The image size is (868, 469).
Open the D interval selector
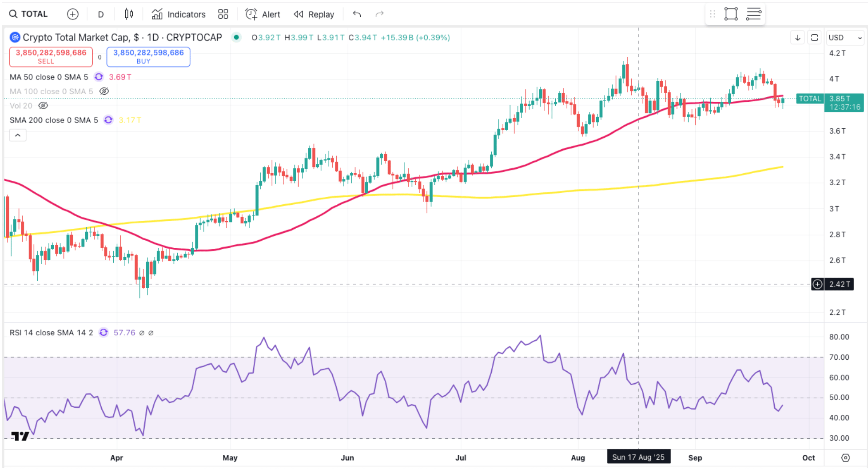(x=101, y=14)
